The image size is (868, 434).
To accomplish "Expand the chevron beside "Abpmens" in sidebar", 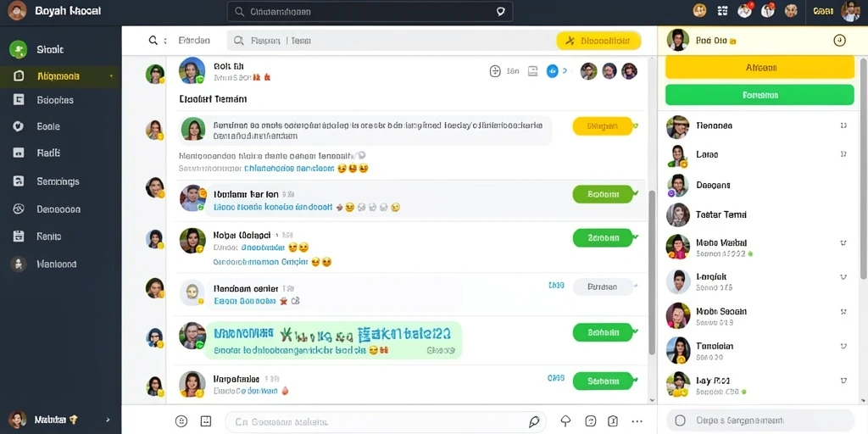I will (112, 76).
